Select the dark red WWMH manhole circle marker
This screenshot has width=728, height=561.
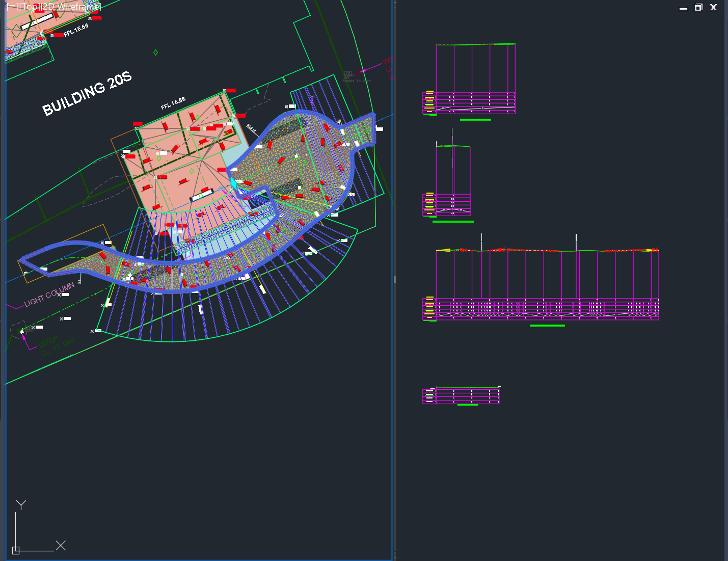pos(358,73)
